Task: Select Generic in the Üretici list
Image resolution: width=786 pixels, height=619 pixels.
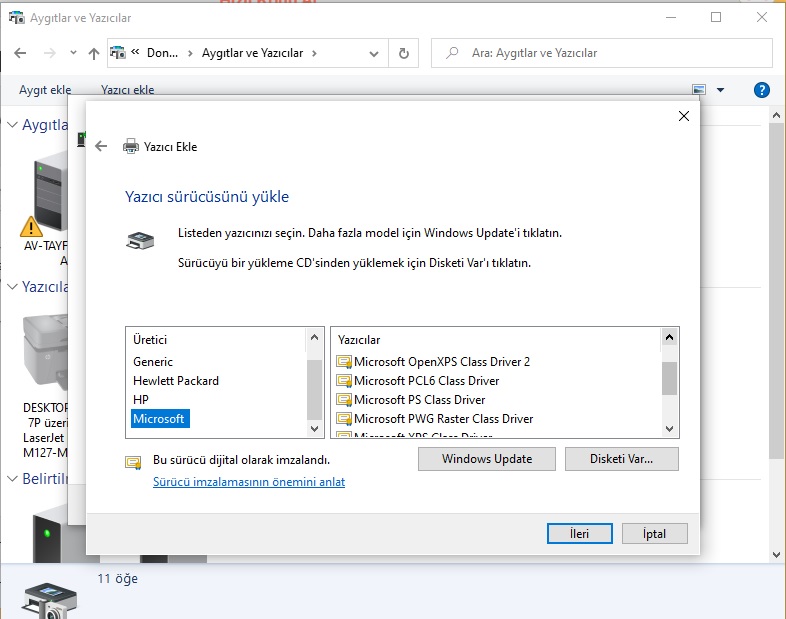Action: pos(153,362)
